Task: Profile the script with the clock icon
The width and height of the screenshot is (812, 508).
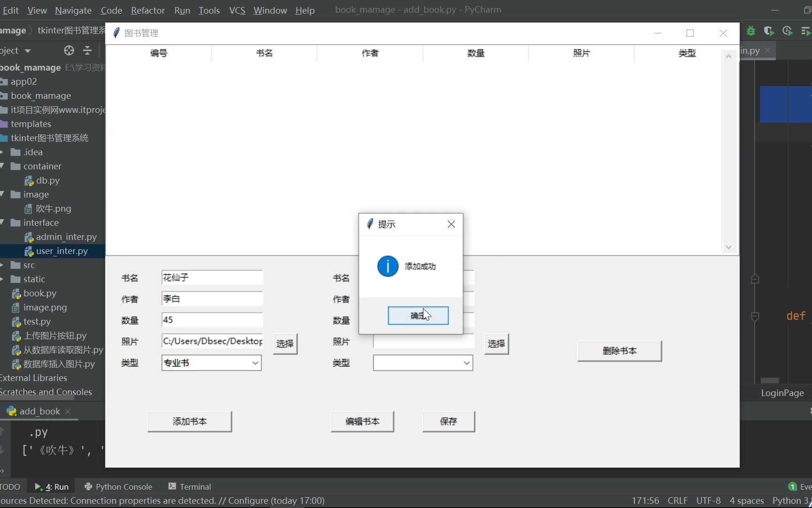Action: point(787,31)
